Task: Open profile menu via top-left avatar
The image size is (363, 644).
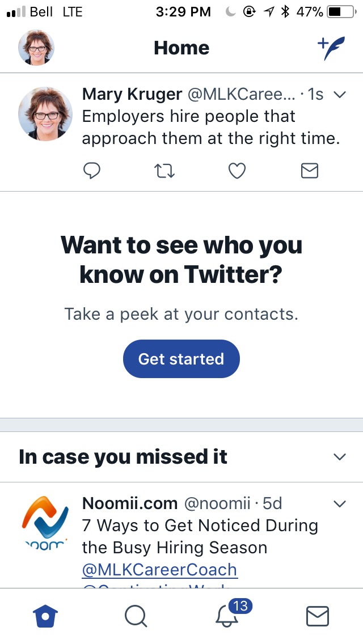Action: tap(36, 48)
